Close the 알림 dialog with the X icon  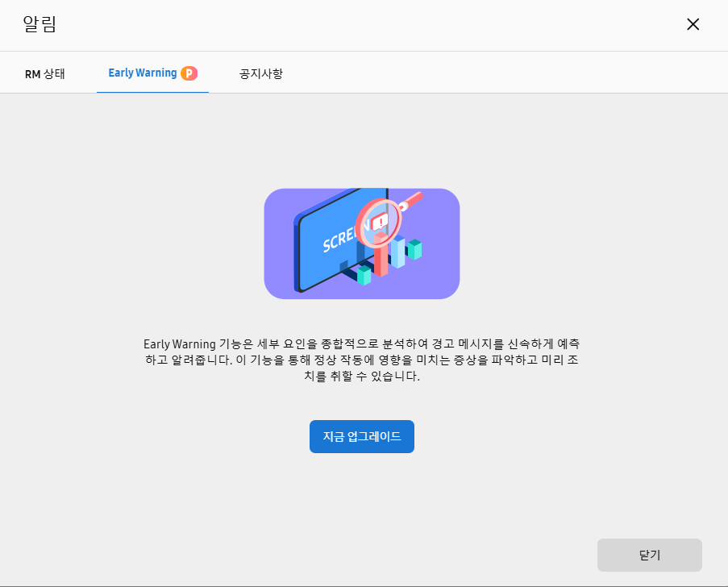(x=693, y=24)
